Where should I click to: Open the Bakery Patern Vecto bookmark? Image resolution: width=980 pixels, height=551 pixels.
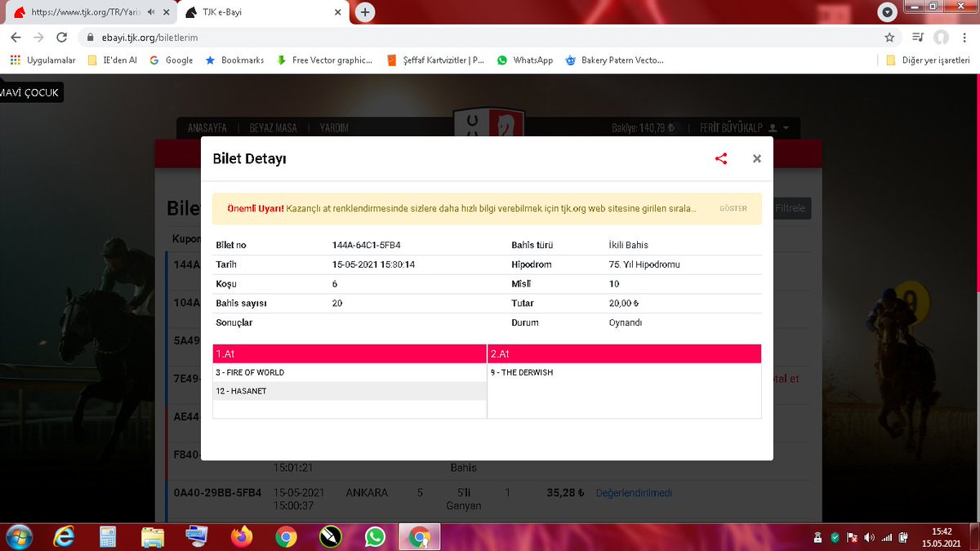(613, 60)
